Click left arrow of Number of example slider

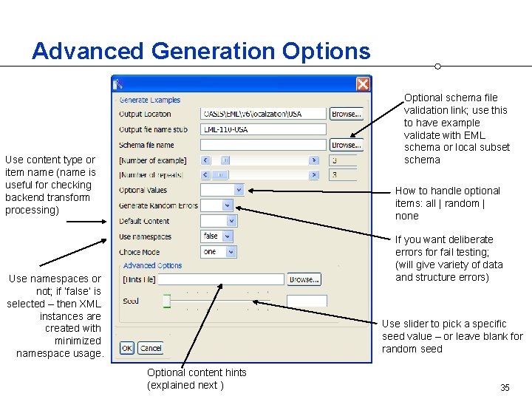tap(205, 160)
